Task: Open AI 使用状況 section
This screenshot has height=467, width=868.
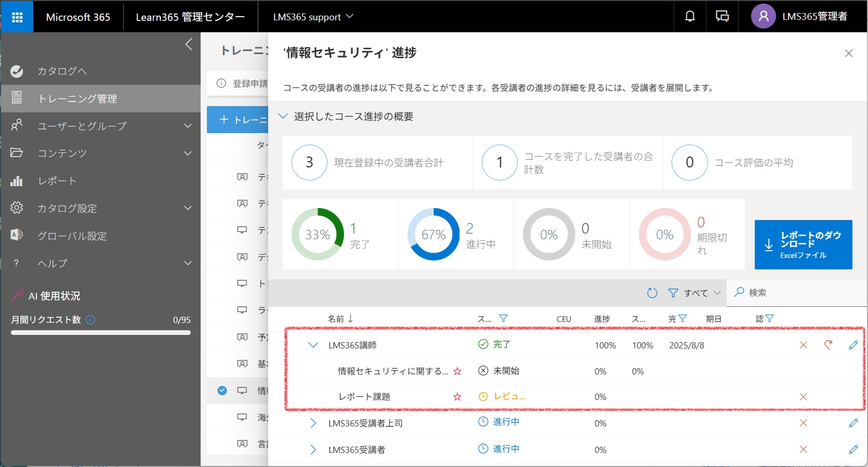Action: tap(54, 296)
